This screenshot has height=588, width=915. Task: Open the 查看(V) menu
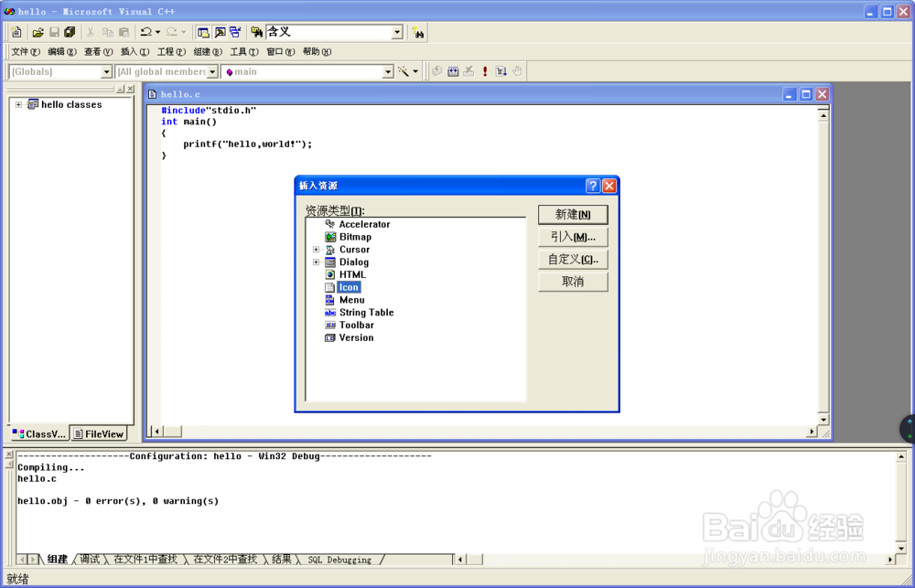tap(99, 52)
